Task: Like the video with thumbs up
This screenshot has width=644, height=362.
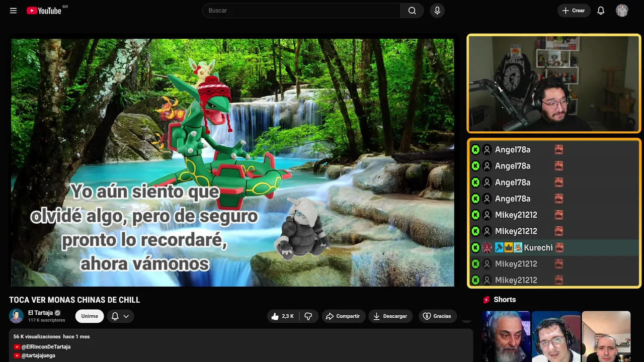Action: click(282, 316)
